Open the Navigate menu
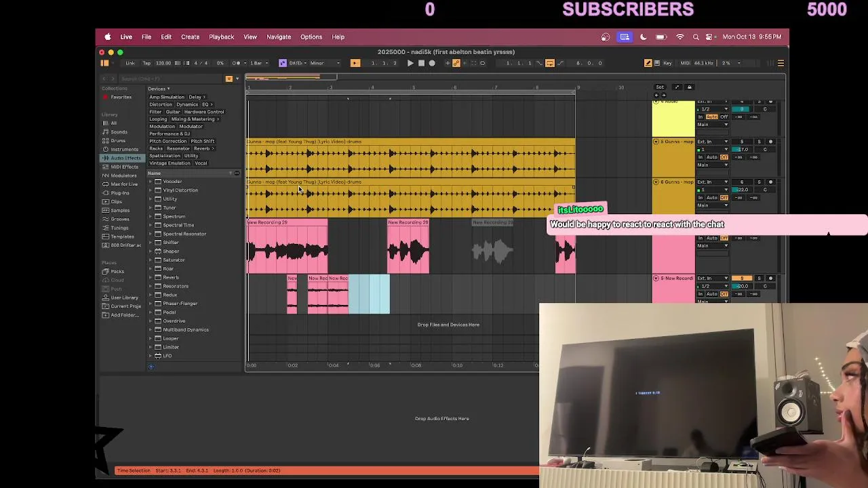Viewport: 868px width, 488px height. 279,37
